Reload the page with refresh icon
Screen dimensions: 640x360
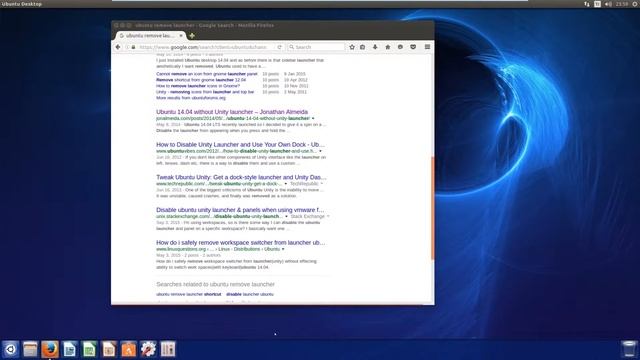(280, 47)
